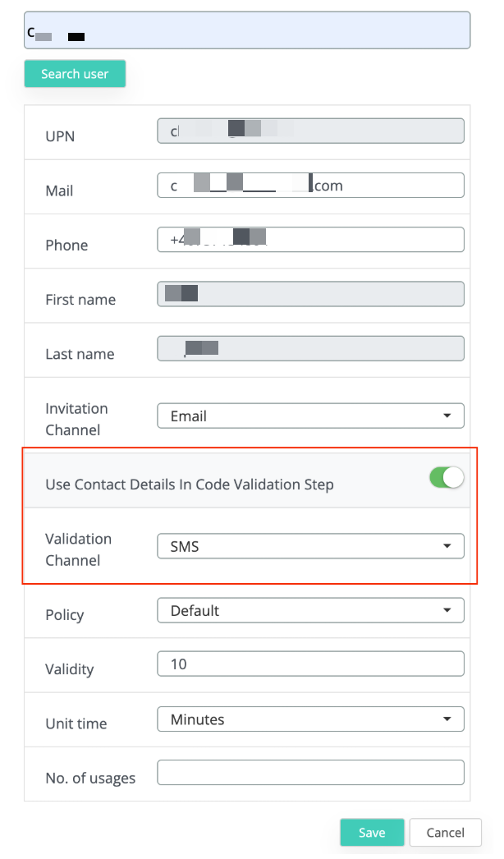Click the Search user button
The image size is (504, 859).
click(x=75, y=74)
